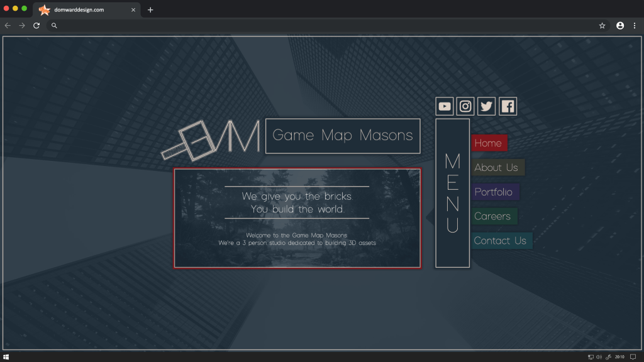This screenshot has height=362, width=644.
Task: Visit the Facebook page icon
Action: click(508, 106)
